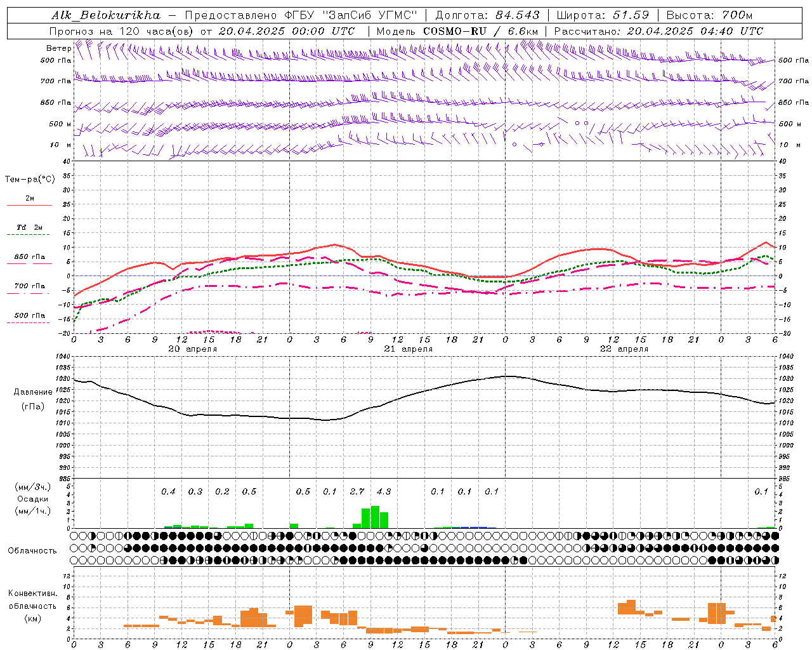Image resolution: width=812 pixels, height=650 pixels.
Task: Click the tallest green precipitation bar
Action: (x=375, y=517)
